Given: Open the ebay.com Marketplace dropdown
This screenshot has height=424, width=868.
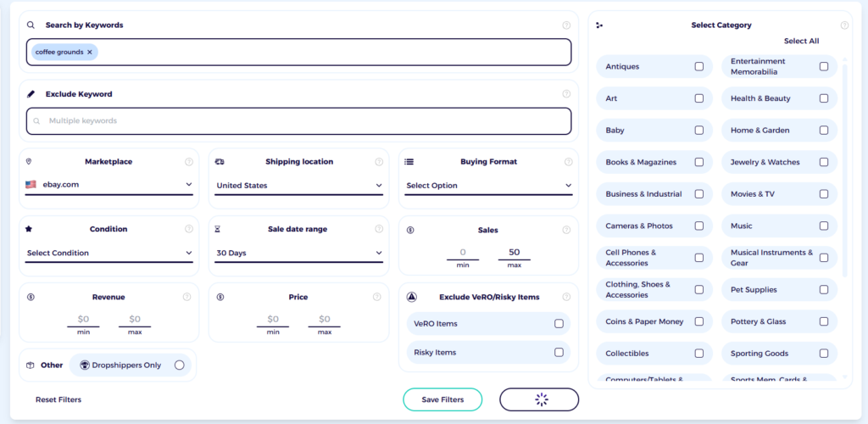Looking at the screenshot, I should (109, 185).
